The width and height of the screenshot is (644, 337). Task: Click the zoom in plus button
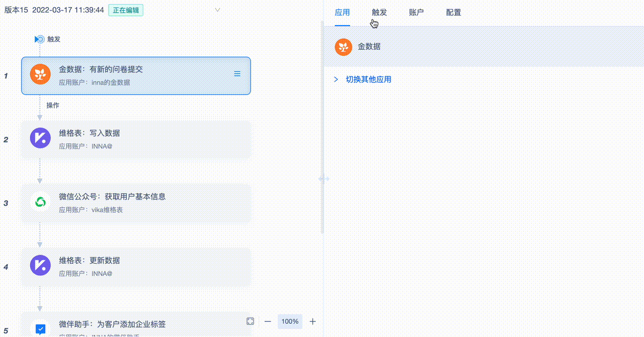(312, 321)
